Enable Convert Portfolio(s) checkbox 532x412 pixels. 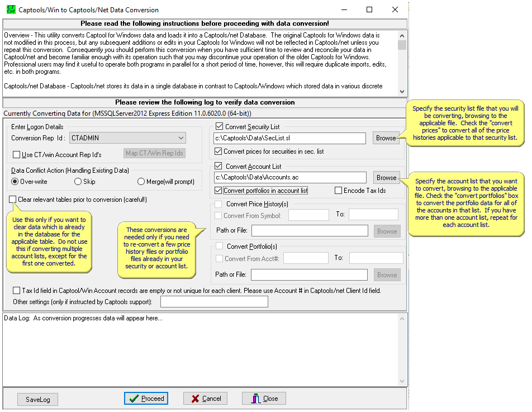pos(219,246)
